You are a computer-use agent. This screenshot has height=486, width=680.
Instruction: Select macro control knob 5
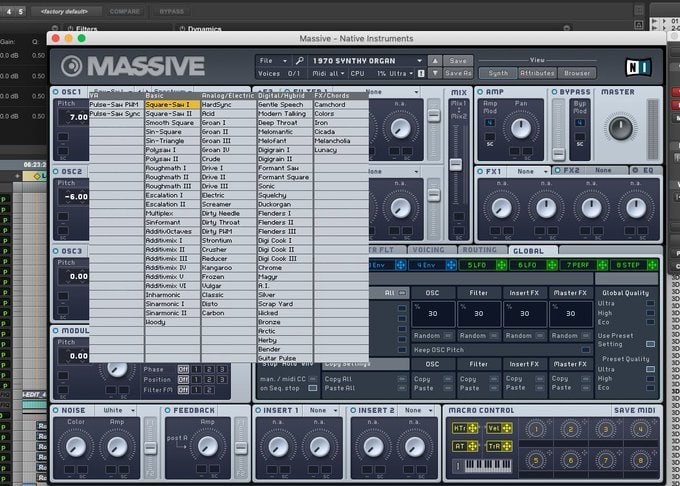coord(536,460)
